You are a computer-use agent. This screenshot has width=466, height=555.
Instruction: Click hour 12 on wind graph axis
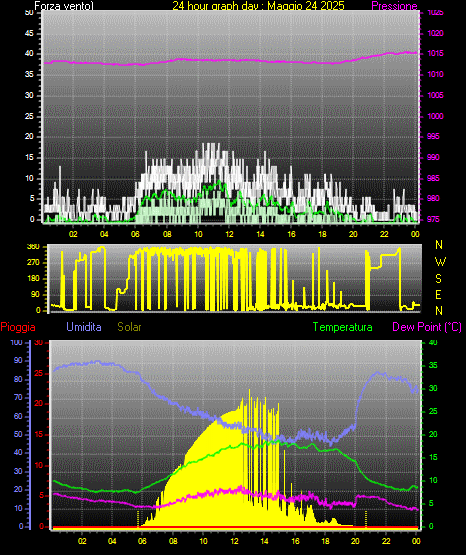229,234
